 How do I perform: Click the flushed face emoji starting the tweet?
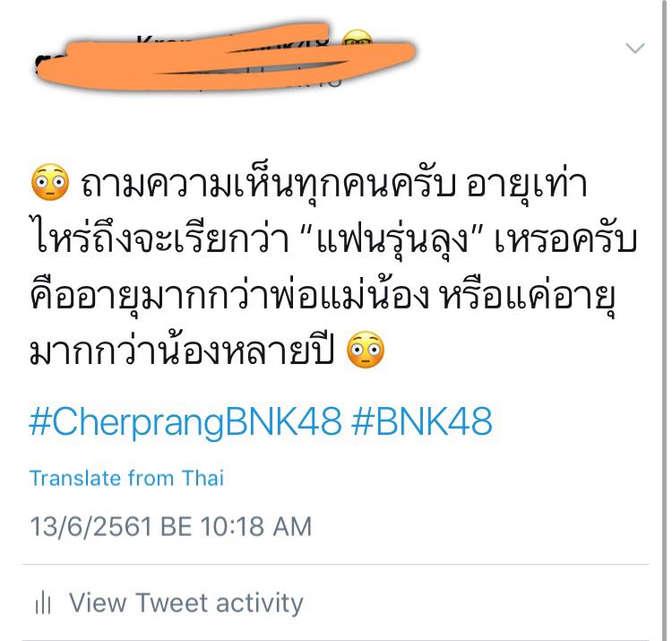click(x=50, y=182)
